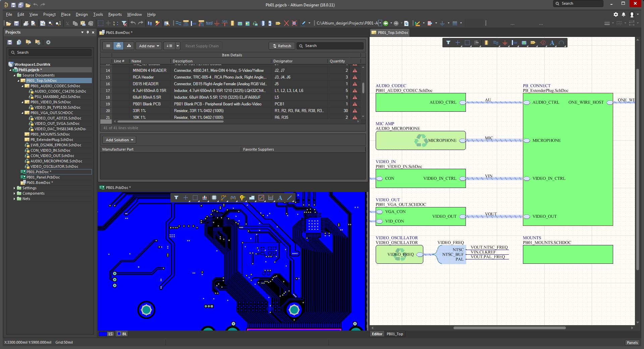Click the selection filter icon in schematic toolbar
Image resolution: width=644 pixels, height=349 pixels.
click(x=448, y=43)
